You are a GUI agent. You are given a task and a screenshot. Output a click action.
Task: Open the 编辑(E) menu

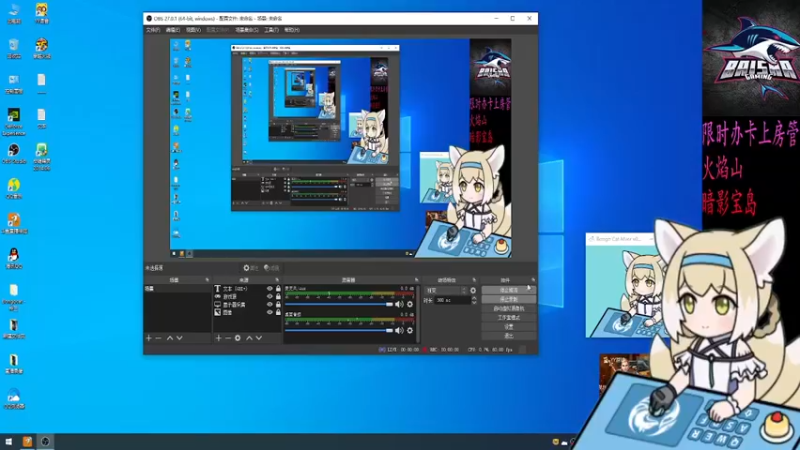point(173,30)
